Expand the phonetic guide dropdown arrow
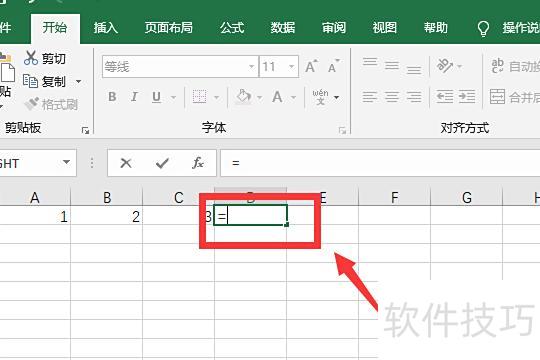The height and width of the screenshot is (360, 540). [x=336, y=97]
